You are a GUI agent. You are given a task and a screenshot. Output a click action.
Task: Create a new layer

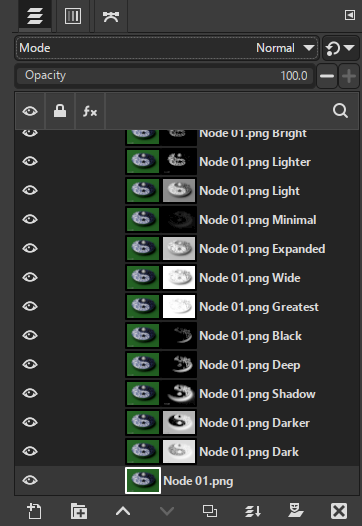(x=34, y=511)
